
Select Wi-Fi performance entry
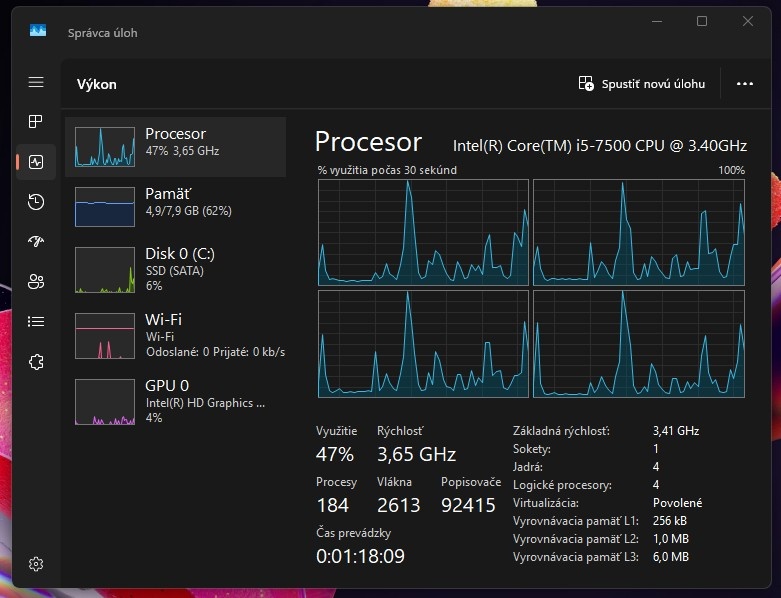coord(176,334)
